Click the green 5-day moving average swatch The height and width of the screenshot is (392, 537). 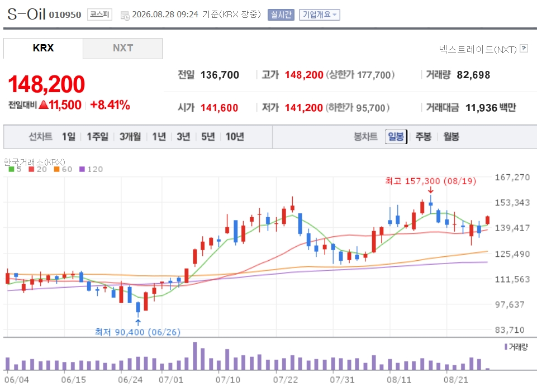tap(12, 169)
